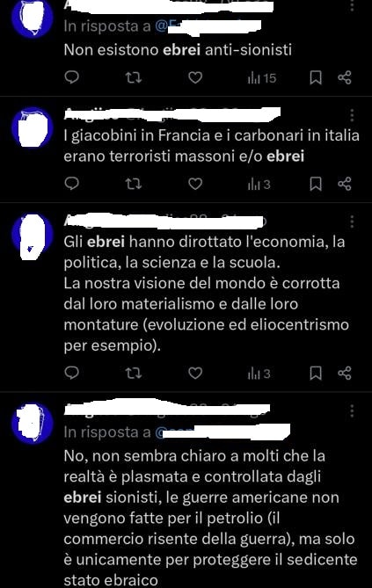Retweet the 'giacobini in Francia' tweet
372x588 pixels.
134,184
